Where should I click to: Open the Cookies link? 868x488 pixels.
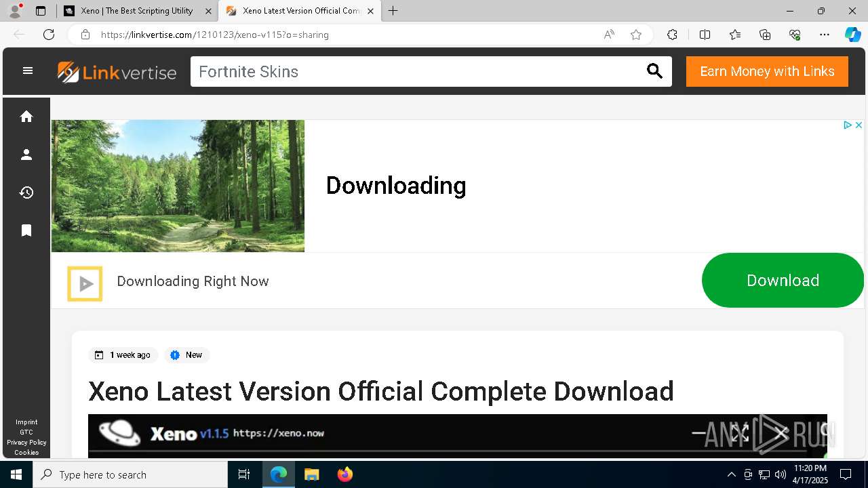click(x=26, y=453)
